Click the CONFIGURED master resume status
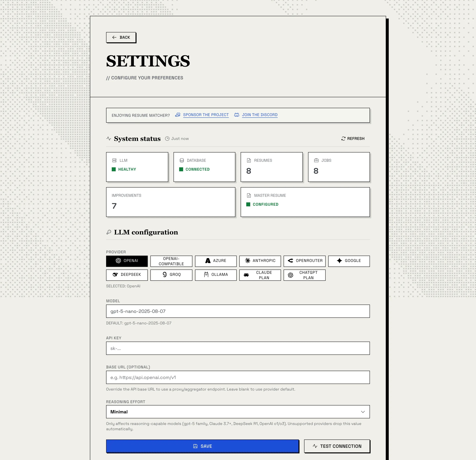The image size is (476, 460). [x=265, y=204]
